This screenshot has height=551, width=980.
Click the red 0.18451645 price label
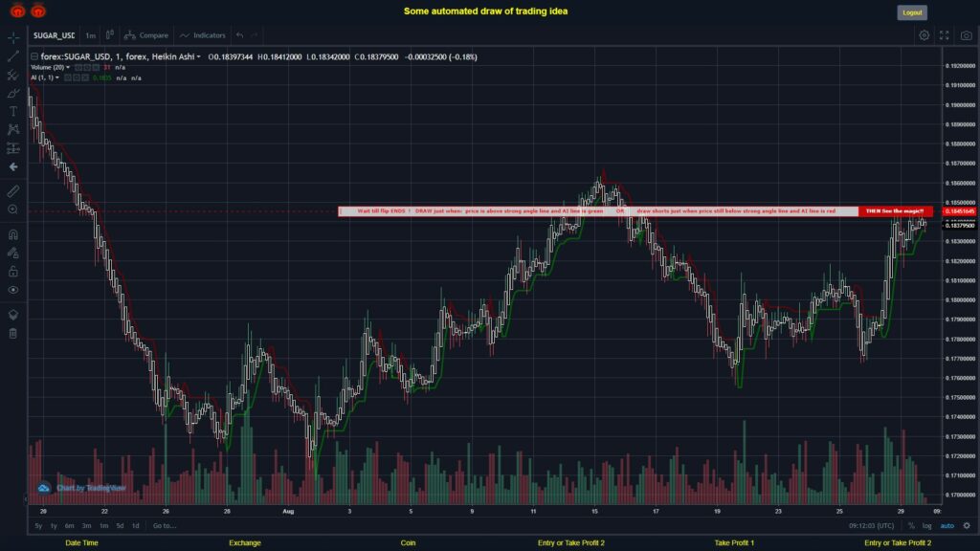pyautogui.click(x=960, y=211)
